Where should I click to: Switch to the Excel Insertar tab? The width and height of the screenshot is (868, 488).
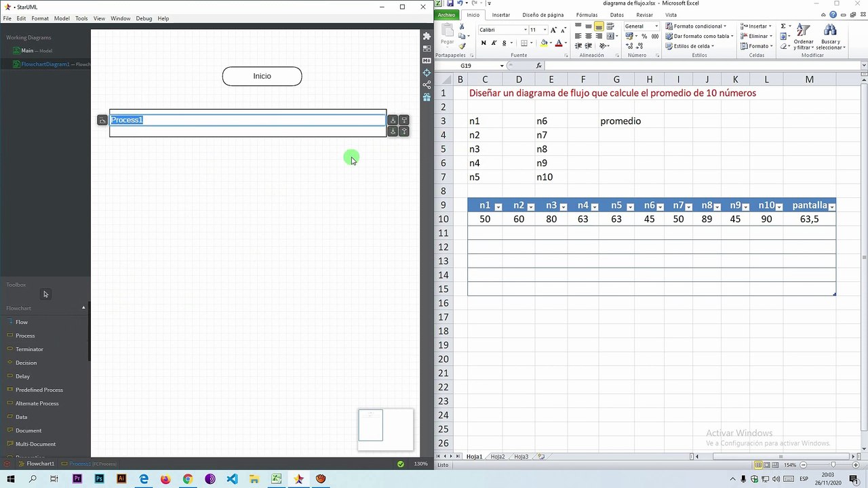coord(501,15)
